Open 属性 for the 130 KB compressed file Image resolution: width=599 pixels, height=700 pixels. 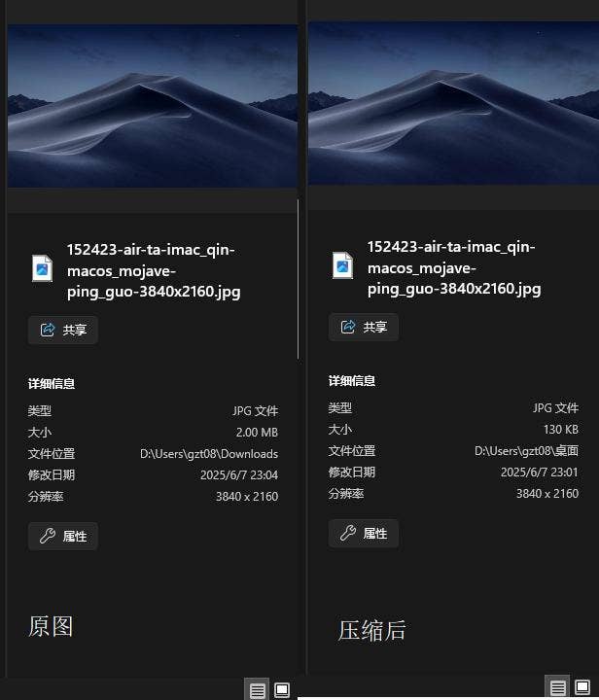point(364,533)
